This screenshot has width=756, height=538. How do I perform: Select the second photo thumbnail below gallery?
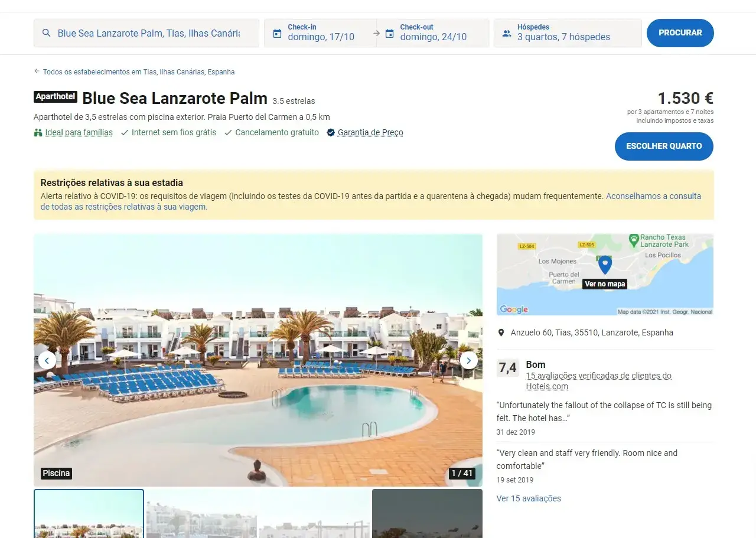201,514
